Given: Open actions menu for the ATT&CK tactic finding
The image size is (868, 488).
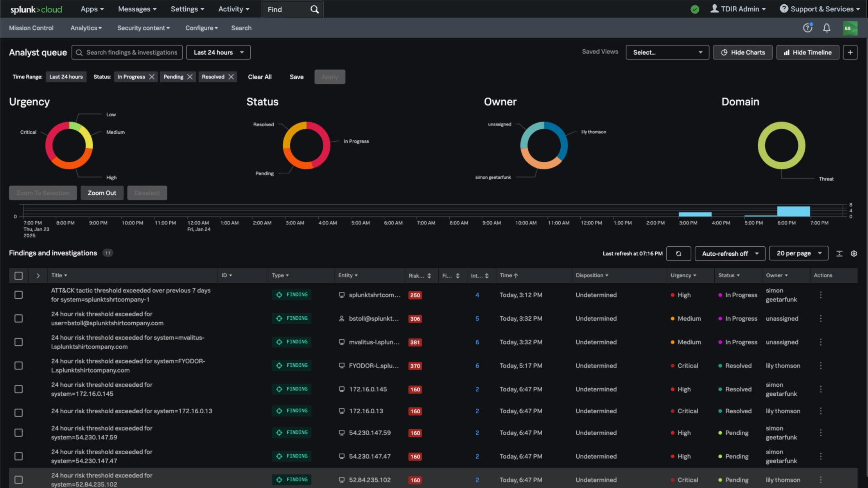Looking at the screenshot, I should coord(821,295).
